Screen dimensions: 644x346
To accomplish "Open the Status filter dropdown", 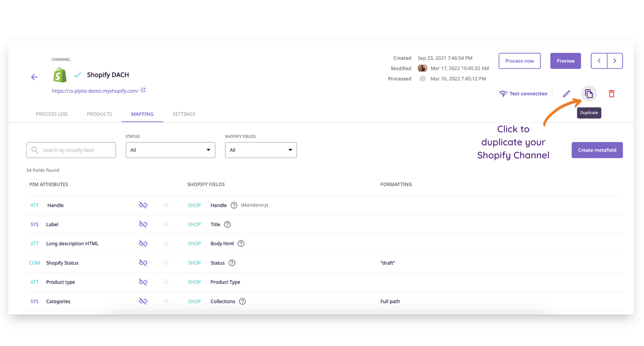I will point(170,150).
